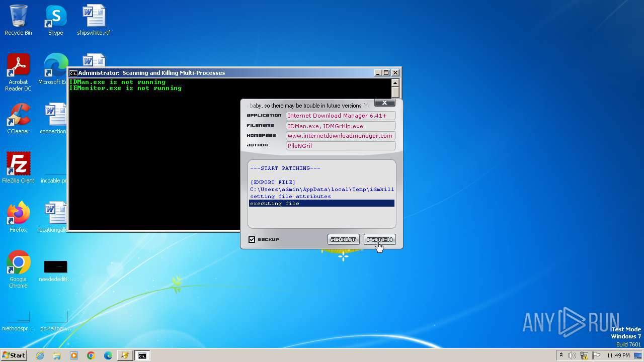Click the taskbar clock showing 11:49 PM
This screenshot has height=362, width=644.
pyautogui.click(x=618, y=355)
